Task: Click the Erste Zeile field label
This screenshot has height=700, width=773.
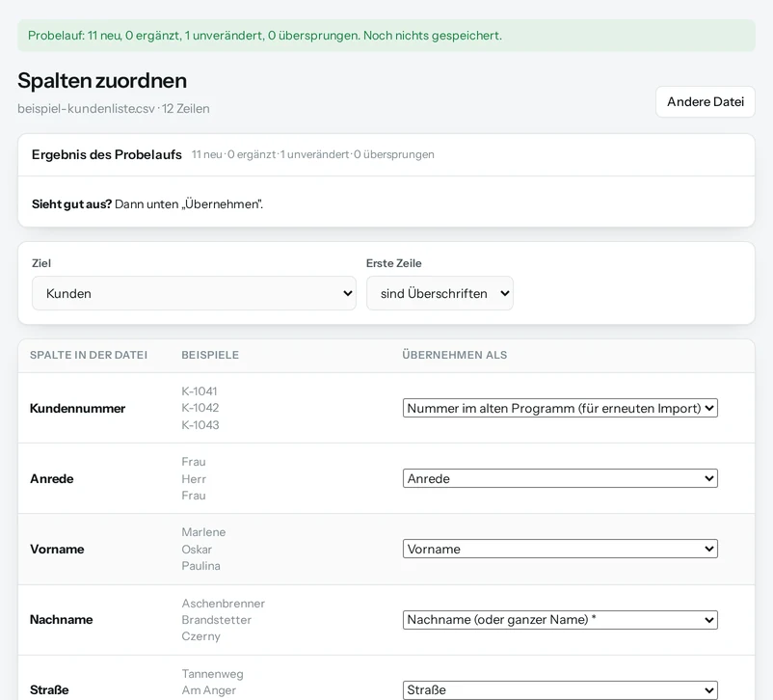Action: coord(393,263)
